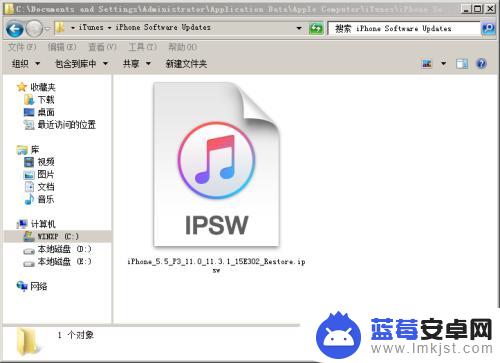Open the 编辑(E) menu
Image resolution: width=500 pixels, height=363 pixels.
point(62,47)
